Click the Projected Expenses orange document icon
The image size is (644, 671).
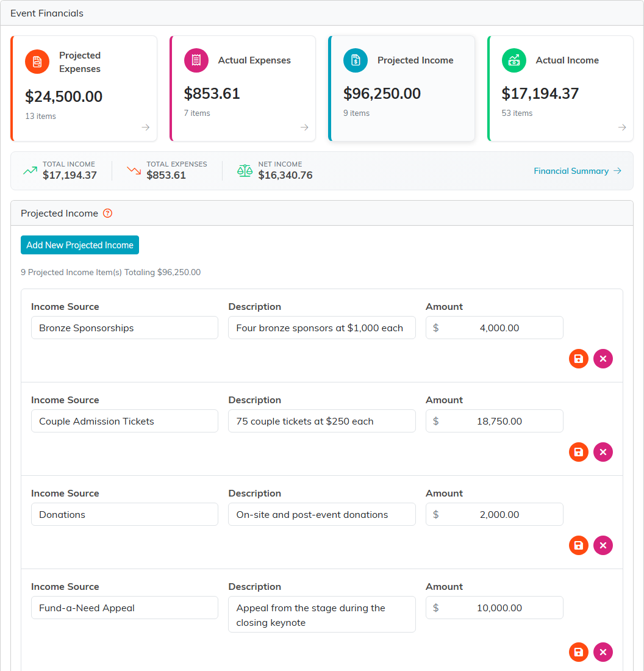point(37,62)
